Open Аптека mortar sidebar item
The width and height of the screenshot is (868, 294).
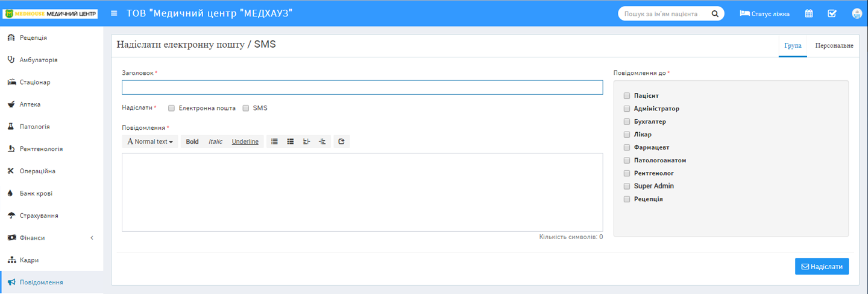tap(52, 104)
